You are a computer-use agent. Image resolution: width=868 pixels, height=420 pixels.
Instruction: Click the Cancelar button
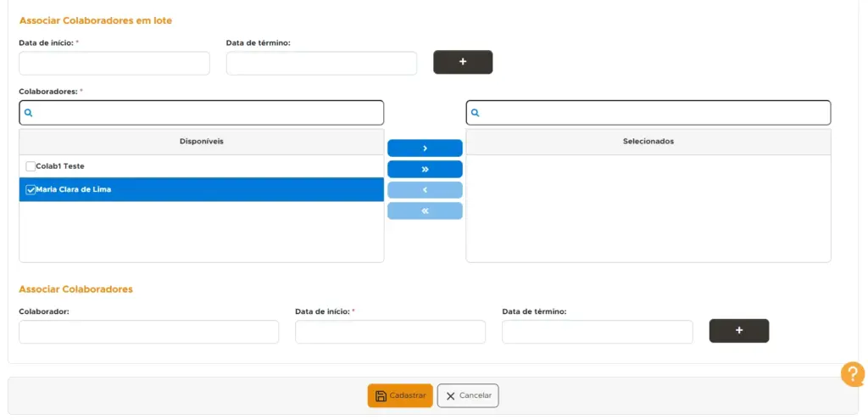(x=468, y=395)
